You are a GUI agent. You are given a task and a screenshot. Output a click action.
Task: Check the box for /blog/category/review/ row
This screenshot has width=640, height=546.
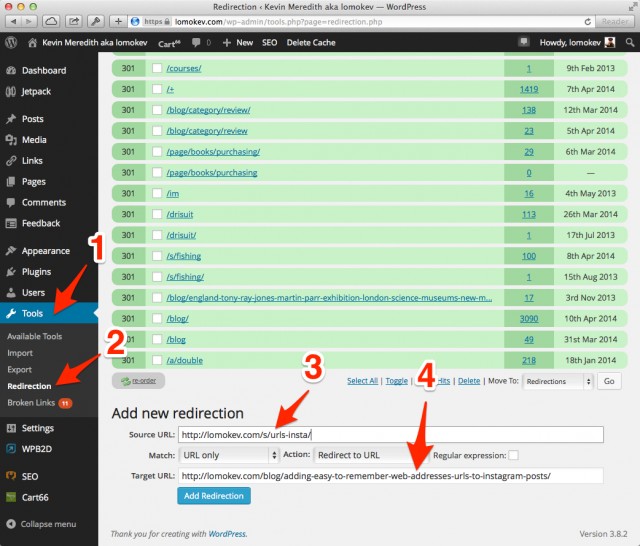[x=157, y=110]
